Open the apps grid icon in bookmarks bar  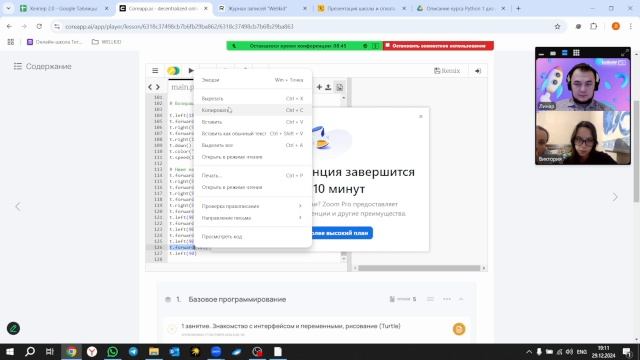click(x=11, y=42)
